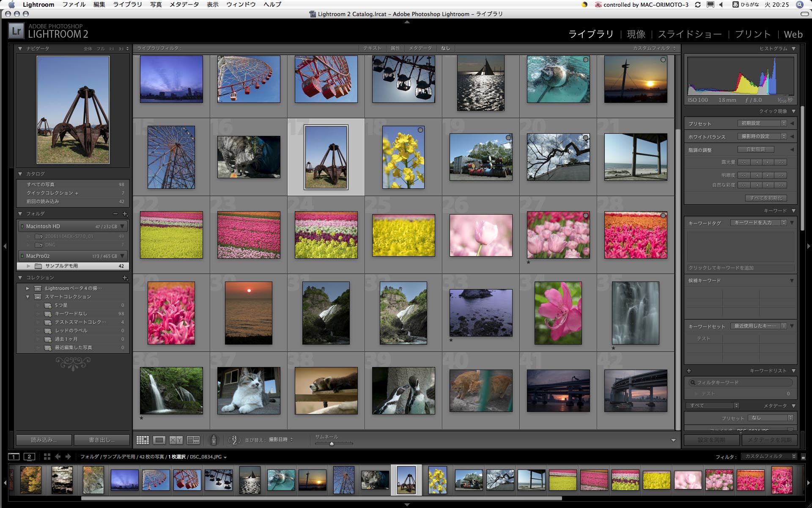The image size is (812, 508).
Task: Open the ウィンドウ menu in the menu bar
Action: pyautogui.click(x=238, y=5)
